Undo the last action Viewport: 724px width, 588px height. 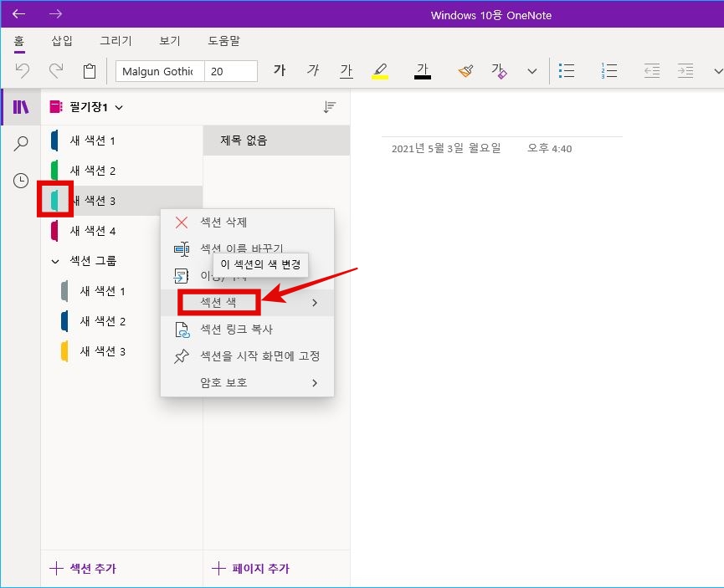pos(22,70)
